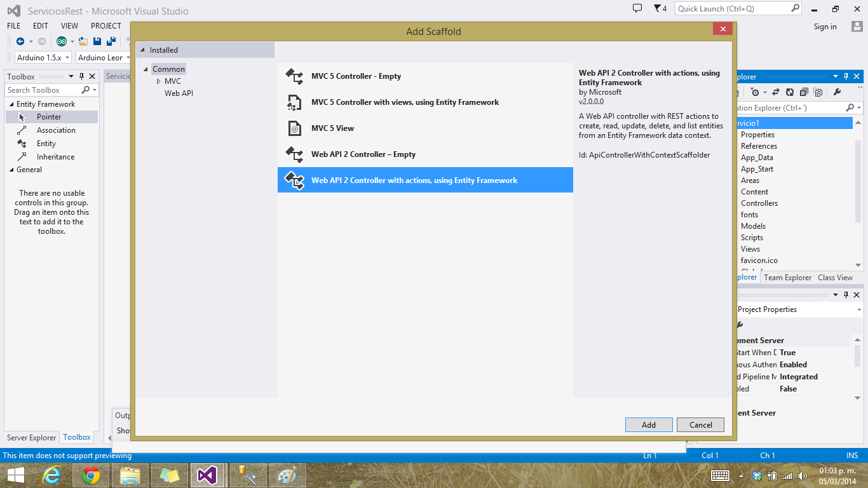Click the Open File toolbar icon

click(x=83, y=41)
